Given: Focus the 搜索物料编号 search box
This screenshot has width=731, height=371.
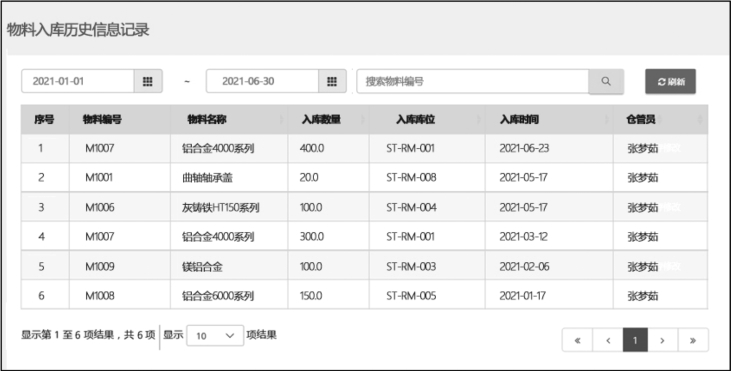Looking at the screenshot, I should (x=472, y=81).
